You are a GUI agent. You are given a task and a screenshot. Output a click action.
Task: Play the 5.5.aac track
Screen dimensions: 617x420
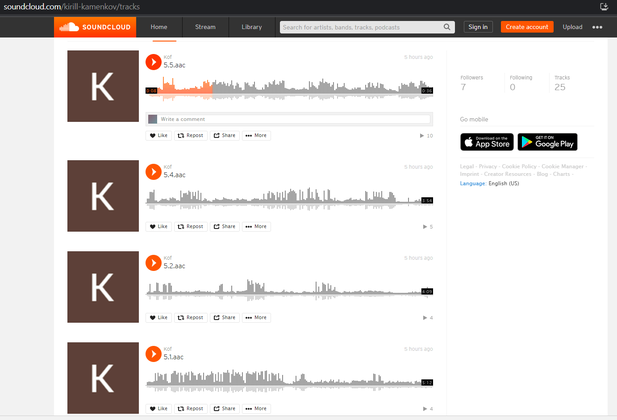[x=153, y=62]
